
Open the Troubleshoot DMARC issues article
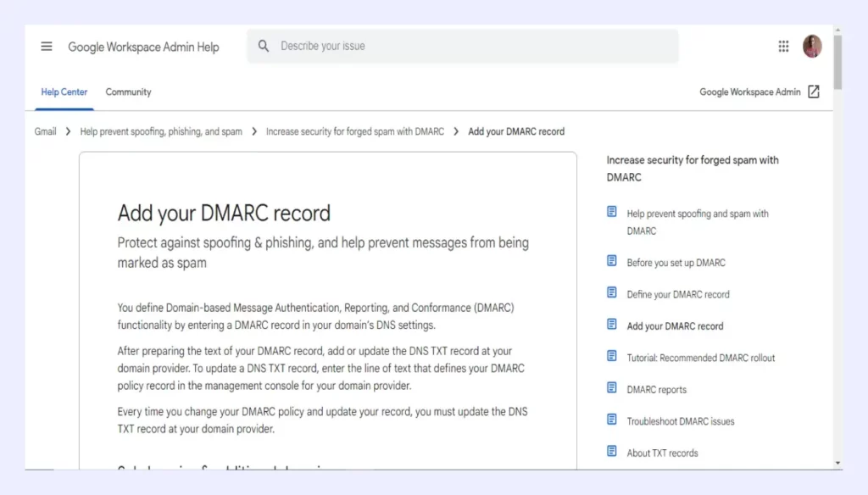681,421
